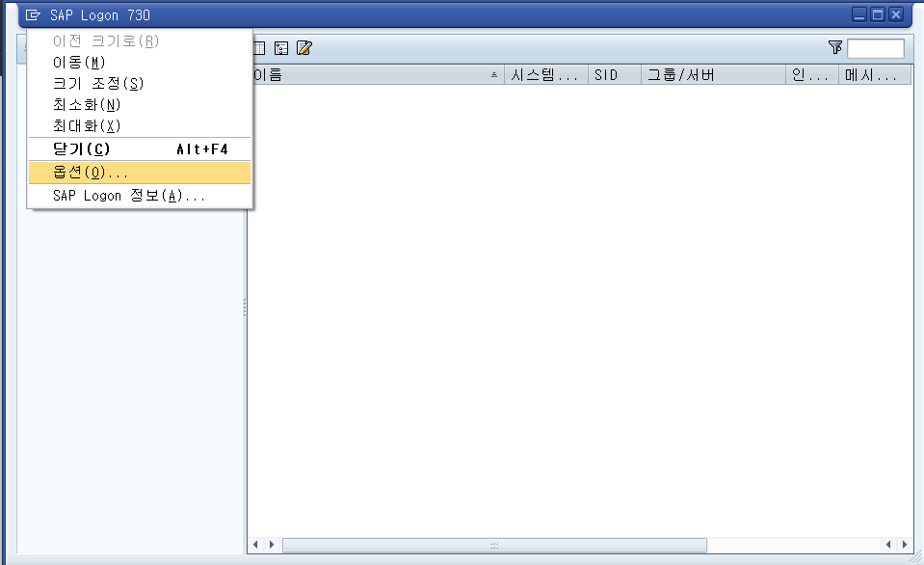
Task: Select 닫기(C) Alt+F4 menu entry
Action: (140, 149)
